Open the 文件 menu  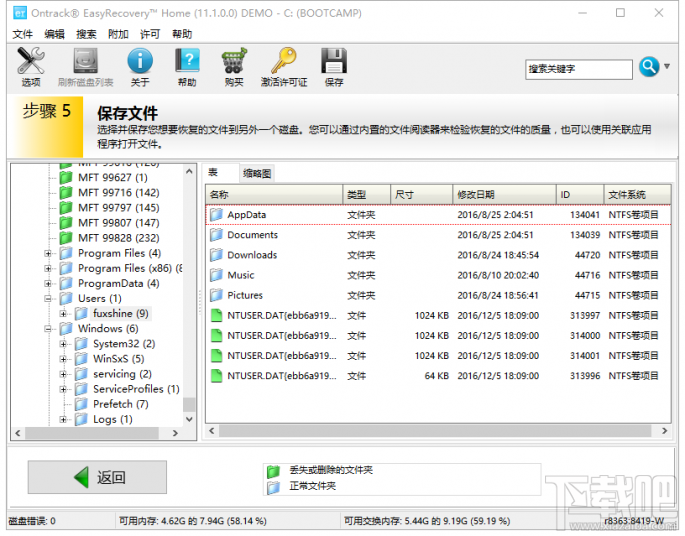pyautogui.click(x=22, y=34)
